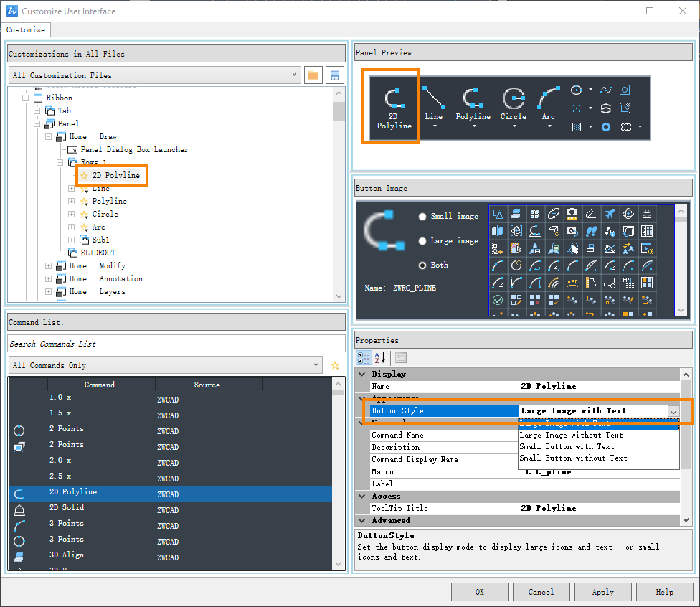Click the circle icon beside the first 2 Points
Viewport: 700px width, 607px height.
[19, 430]
